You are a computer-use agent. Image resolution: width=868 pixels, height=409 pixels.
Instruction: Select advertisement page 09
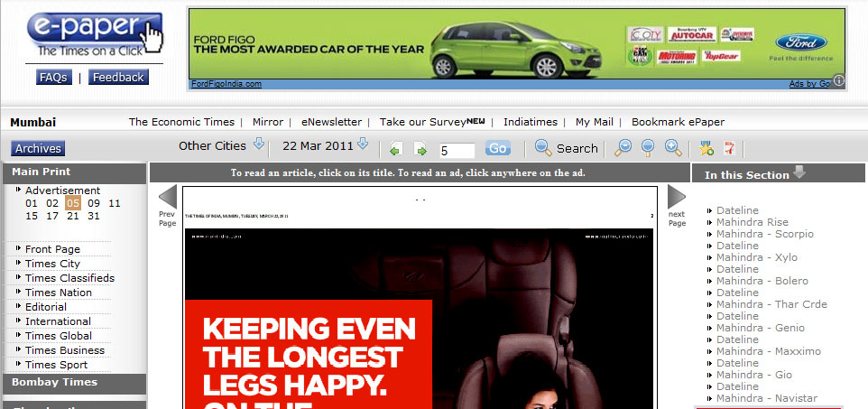(x=94, y=203)
